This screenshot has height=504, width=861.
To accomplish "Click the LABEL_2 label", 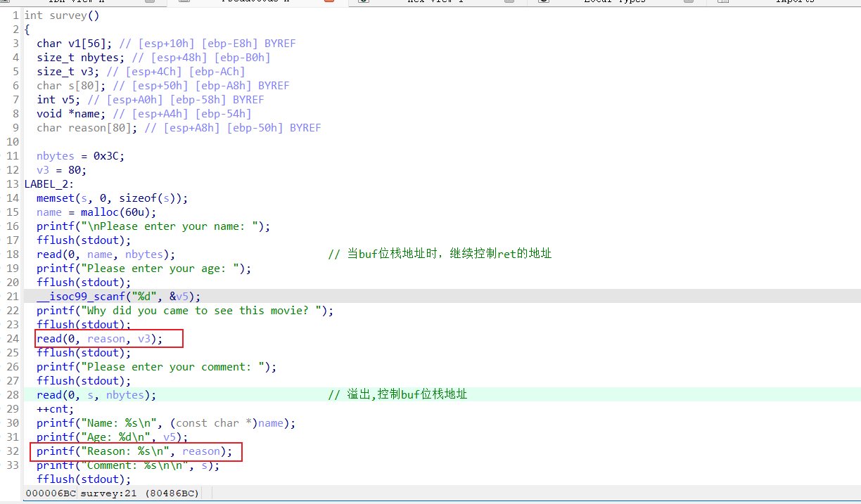I will tap(49, 184).
